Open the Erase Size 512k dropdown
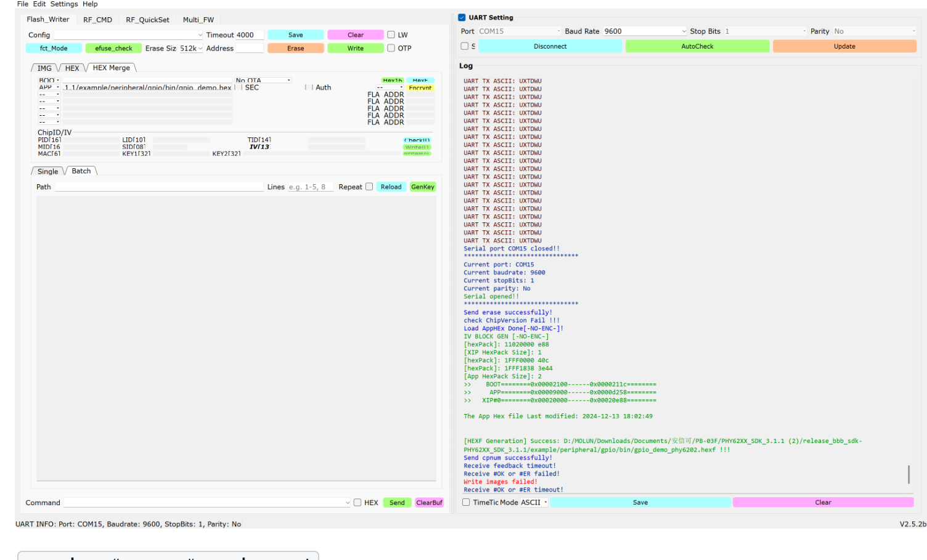This screenshot has width=927, height=560. tap(190, 48)
